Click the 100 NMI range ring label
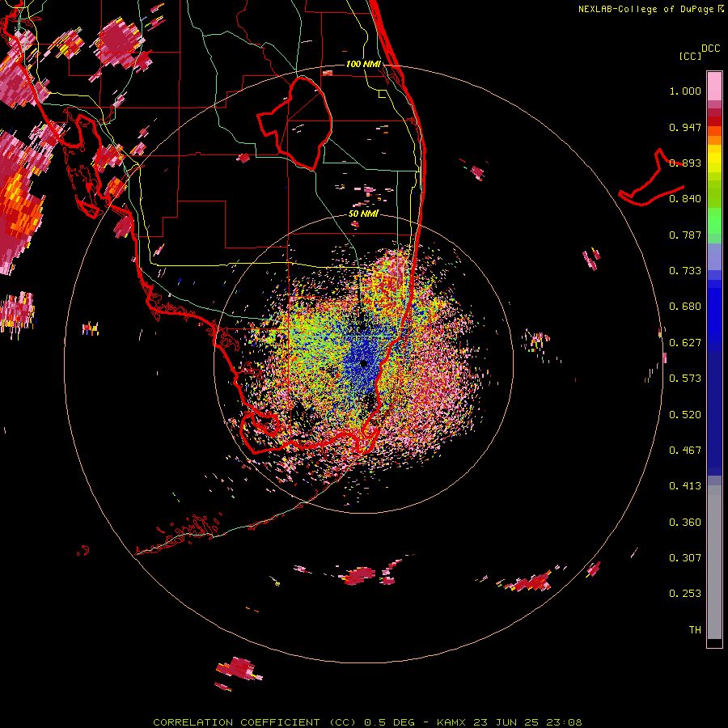The image size is (728, 728). click(x=363, y=64)
